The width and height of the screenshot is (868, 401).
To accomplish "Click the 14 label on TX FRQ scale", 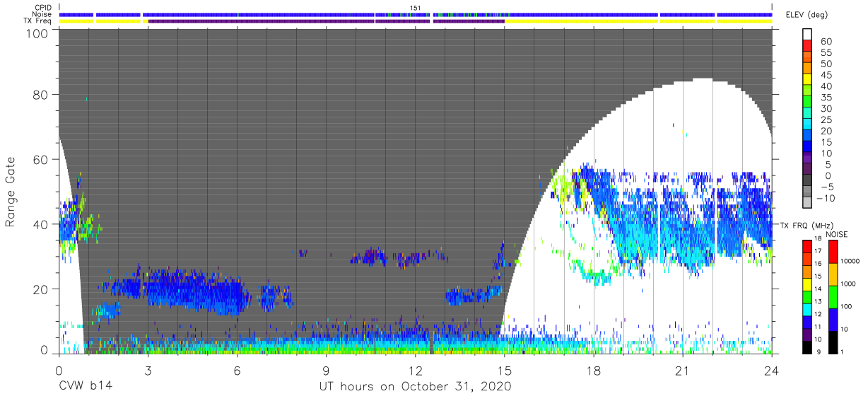I will click(819, 289).
